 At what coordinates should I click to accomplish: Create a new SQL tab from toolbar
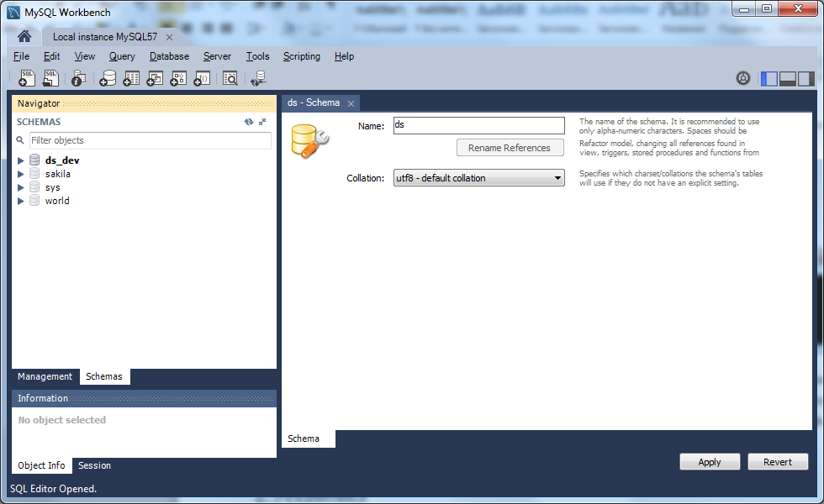tap(27, 78)
